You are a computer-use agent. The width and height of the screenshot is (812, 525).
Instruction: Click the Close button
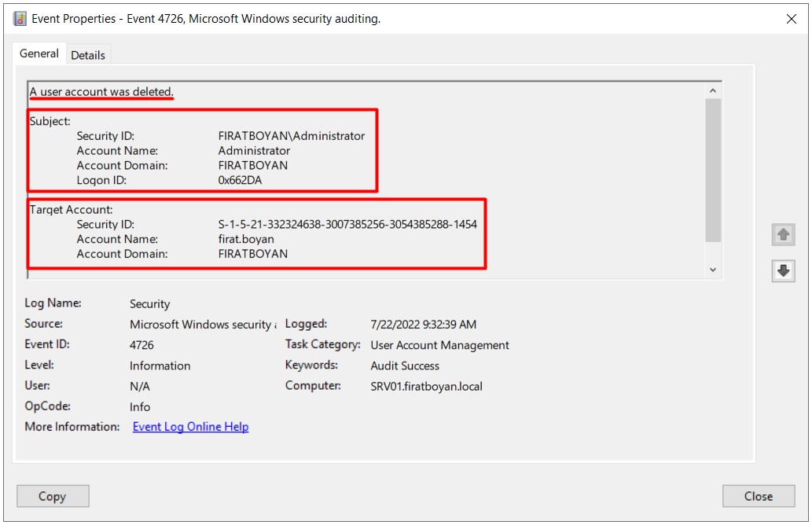(758, 496)
